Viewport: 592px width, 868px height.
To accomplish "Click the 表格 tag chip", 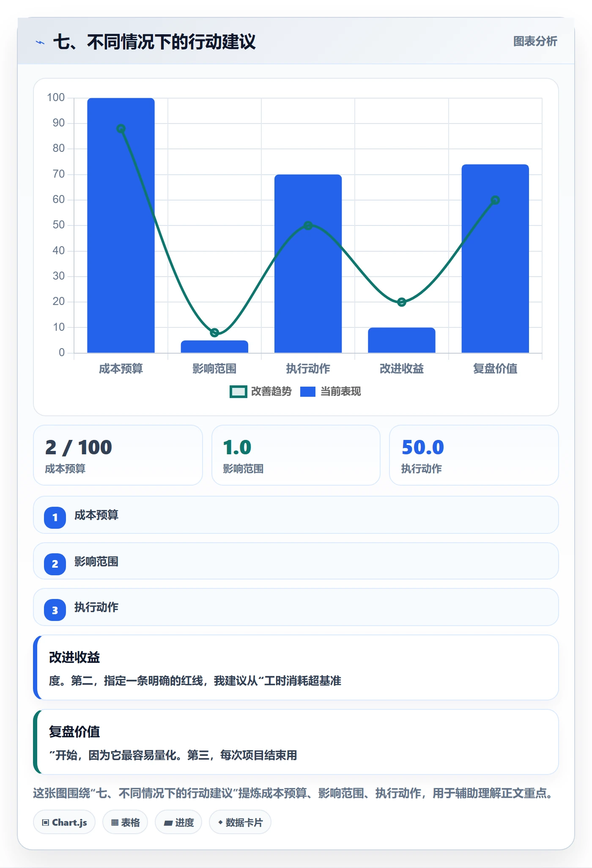I will coord(125,822).
